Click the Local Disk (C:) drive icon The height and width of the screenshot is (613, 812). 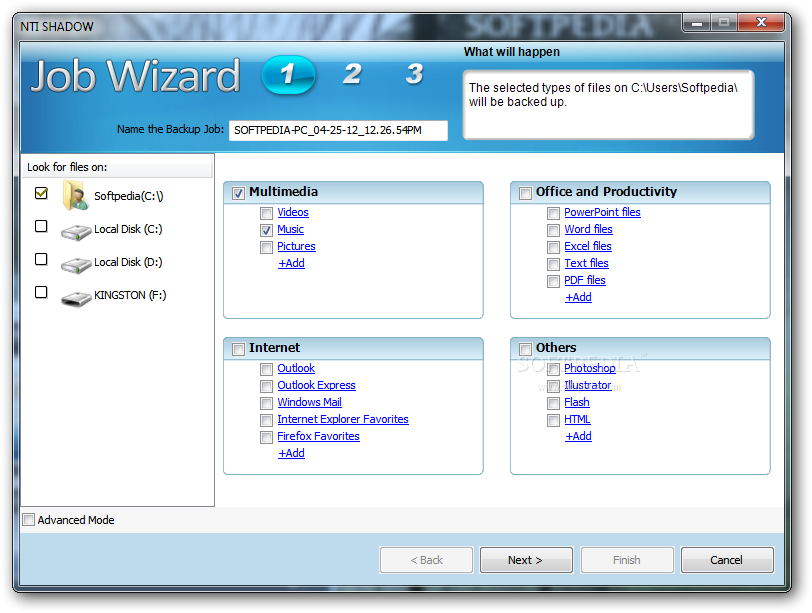click(x=76, y=232)
